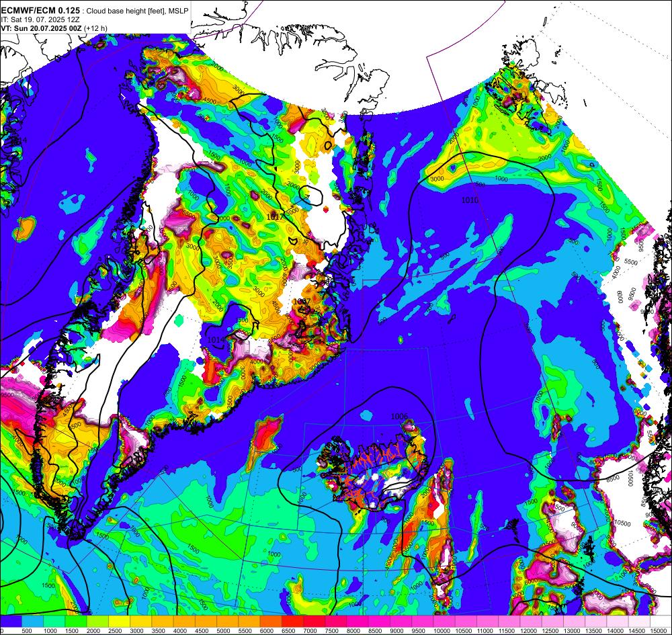Select the 'IT: Sat 19. 07. 2025 12Z' line
Image resolution: width=672 pixels, height=635 pixels.
pos(40,19)
